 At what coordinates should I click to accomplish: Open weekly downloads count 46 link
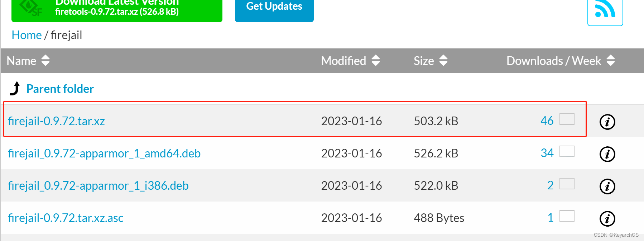click(x=547, y=121)
